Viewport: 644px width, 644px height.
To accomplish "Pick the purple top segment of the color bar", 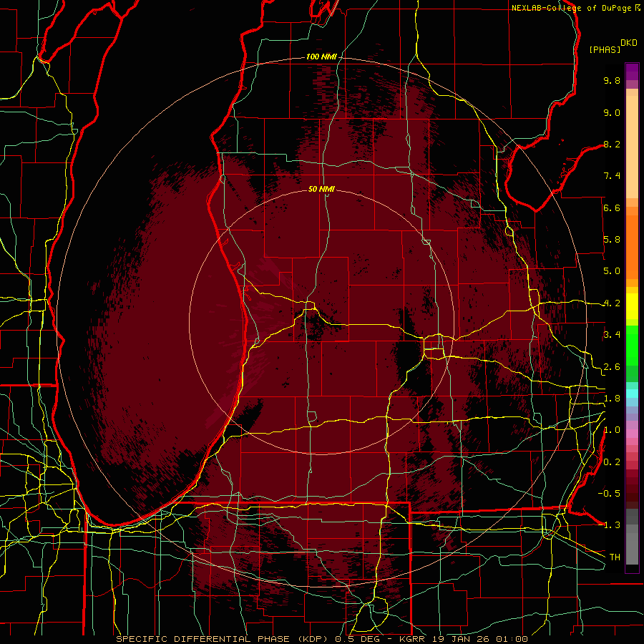I will pyautogui.click(x=632, y=72).
